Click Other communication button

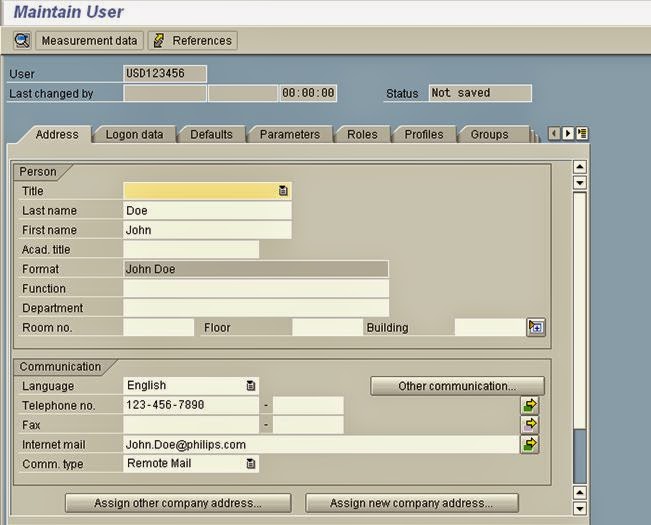click(457, 386)
